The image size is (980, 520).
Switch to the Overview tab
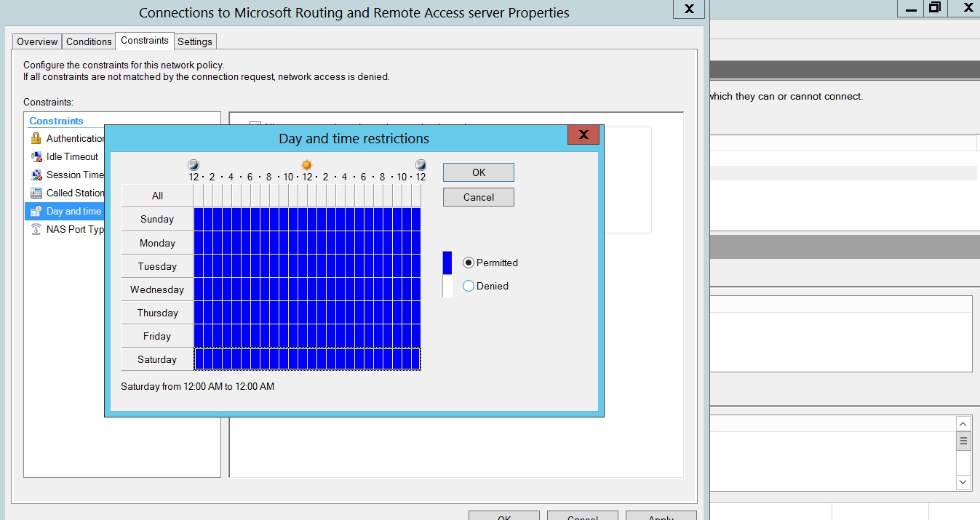click(x=37, y=41)
